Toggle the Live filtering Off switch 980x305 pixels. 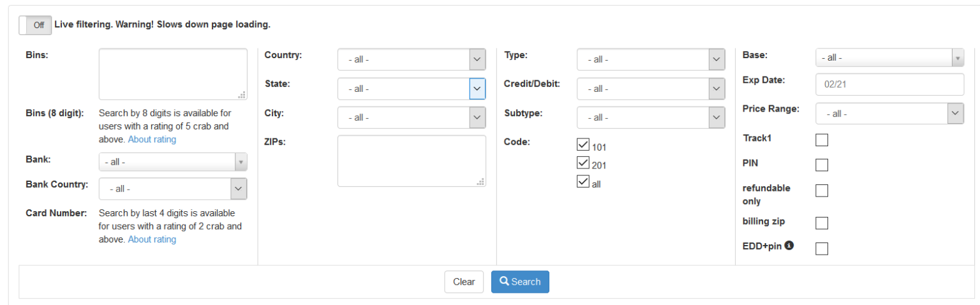click(35, 25)
